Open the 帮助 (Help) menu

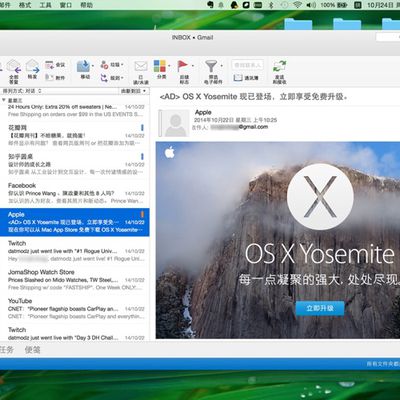(x=86, y=5)
